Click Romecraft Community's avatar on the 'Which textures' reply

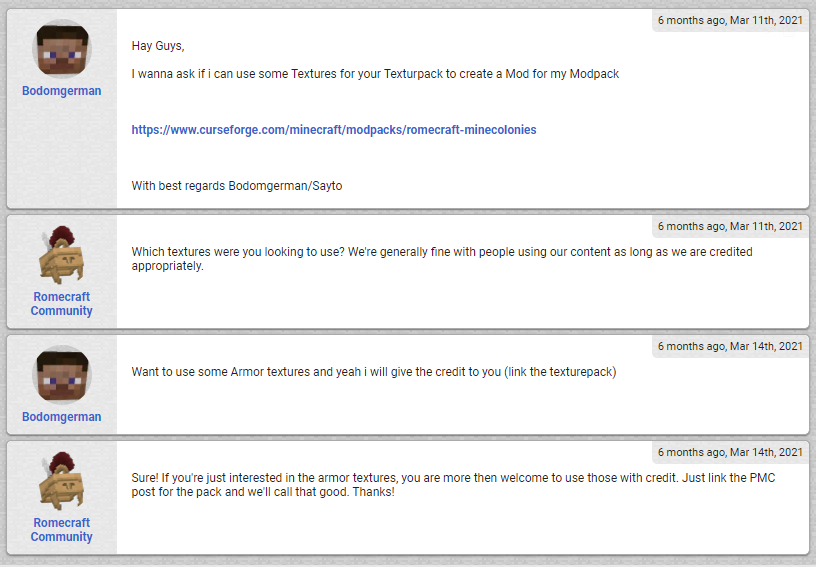tap(62, 255)
